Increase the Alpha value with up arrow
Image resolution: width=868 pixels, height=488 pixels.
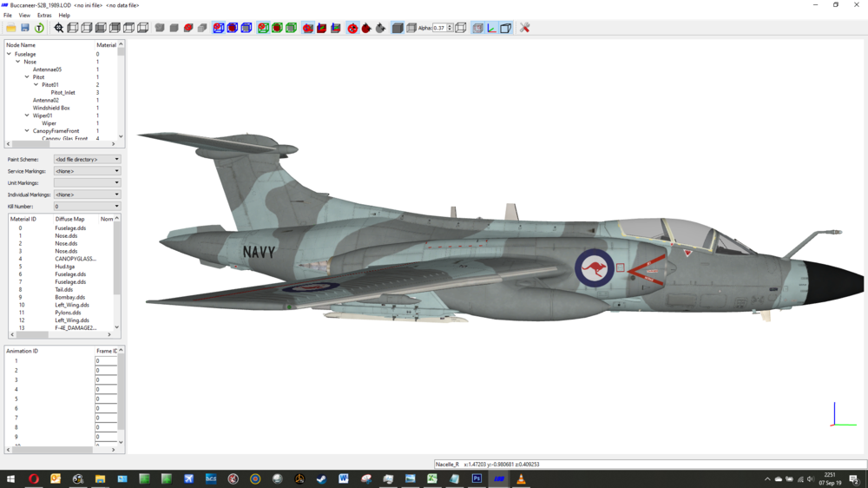tap(450, 25)
